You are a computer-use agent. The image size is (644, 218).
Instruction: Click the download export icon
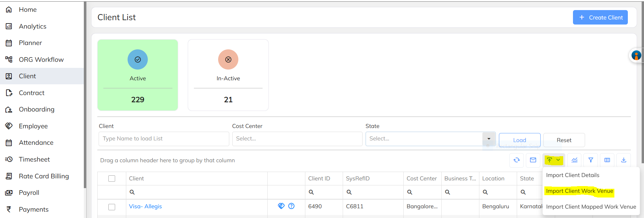point(623,160)
